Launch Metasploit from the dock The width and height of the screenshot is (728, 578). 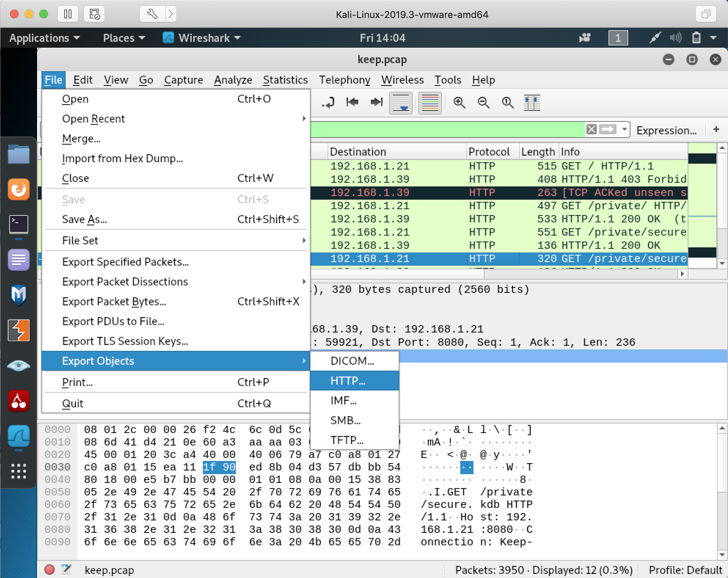pyautogui.click(x=18, y=295)
